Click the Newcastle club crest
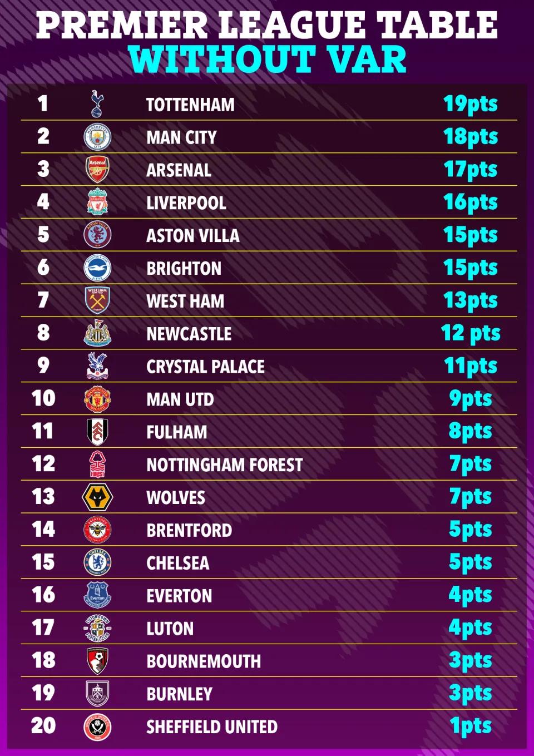Screen dimensions: 534x756 97,333
